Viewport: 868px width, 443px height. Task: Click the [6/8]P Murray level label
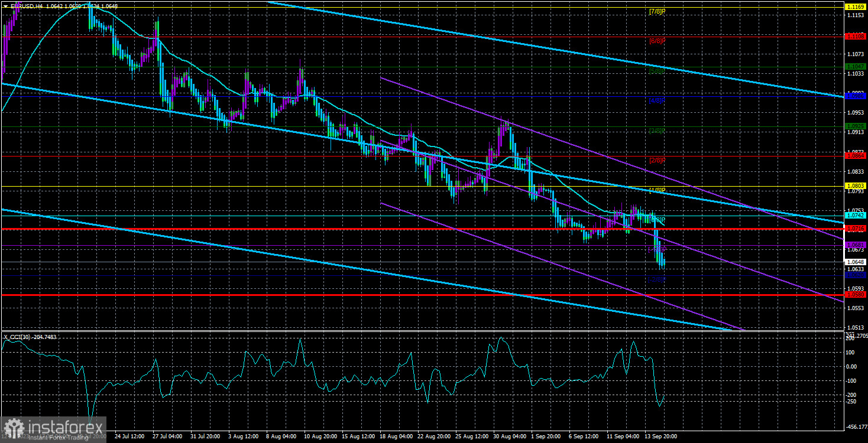coord(657,41)
